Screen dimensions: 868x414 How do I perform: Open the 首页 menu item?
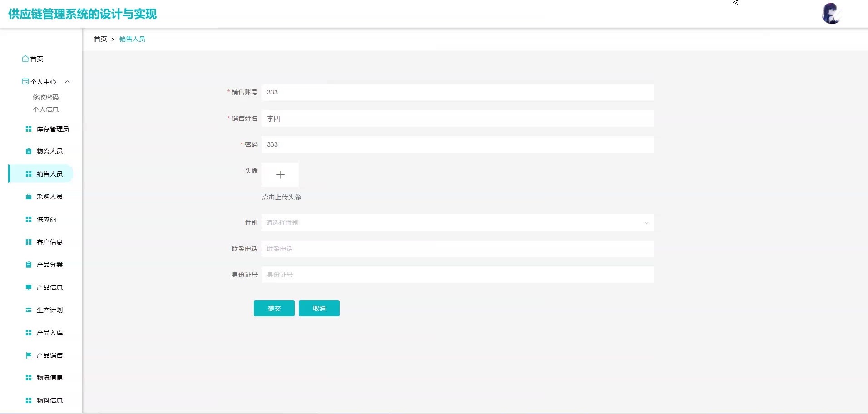[37, 59]
